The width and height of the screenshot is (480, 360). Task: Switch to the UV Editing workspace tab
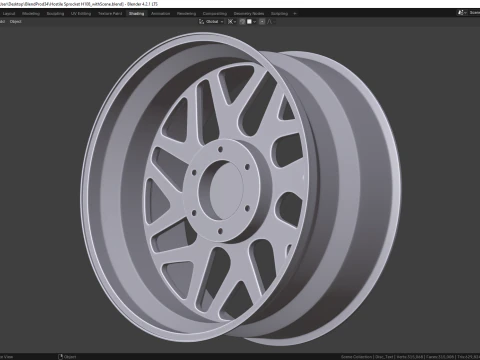tap(81, 14)
